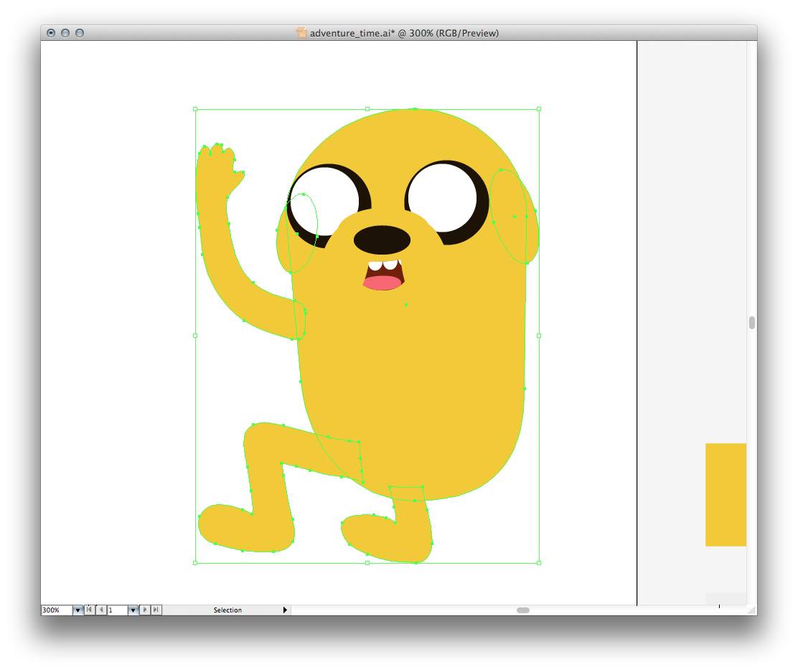Click the horizontal scrollbar thumb
The height and width of the screenshot is (672, 798).
(x=523, y=610)
